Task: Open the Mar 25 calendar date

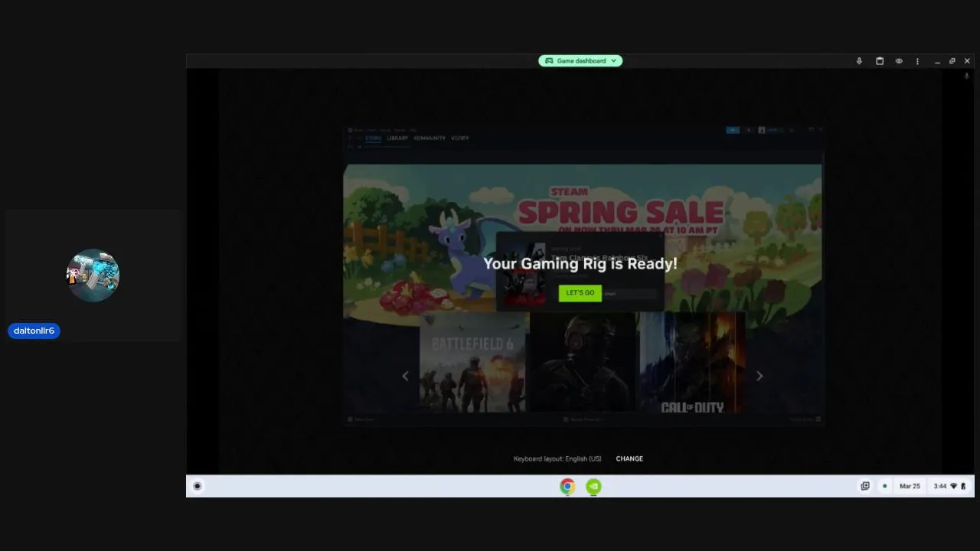Action: point(910,486)
